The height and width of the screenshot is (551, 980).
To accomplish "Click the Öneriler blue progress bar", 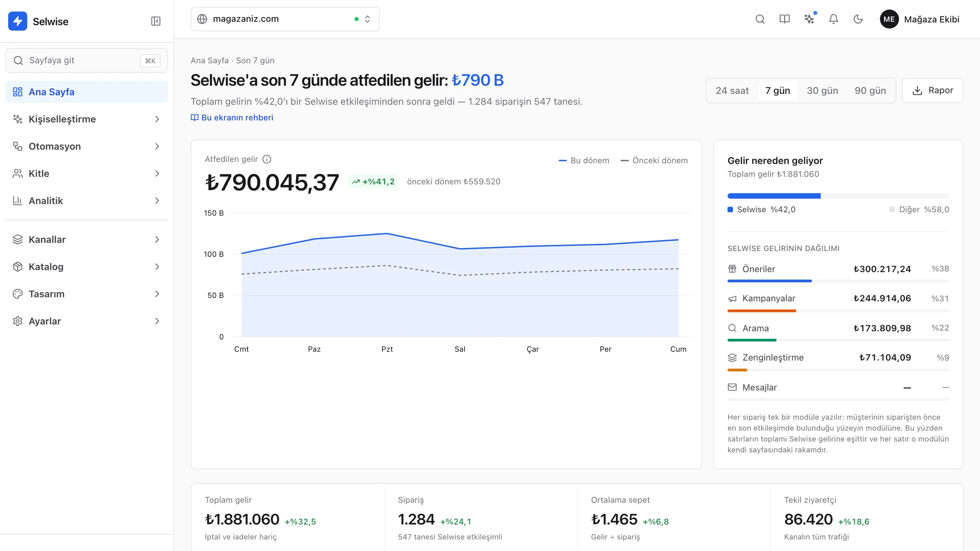I will point(769,281).
